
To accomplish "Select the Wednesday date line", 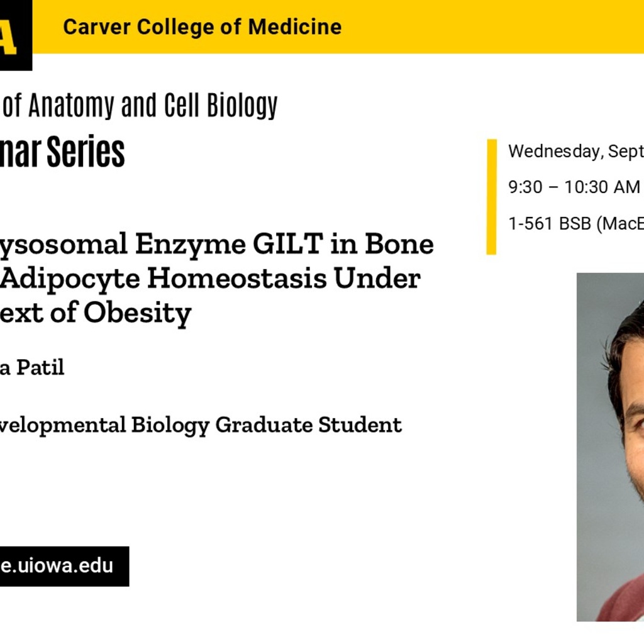I will [x=576, y=151].
